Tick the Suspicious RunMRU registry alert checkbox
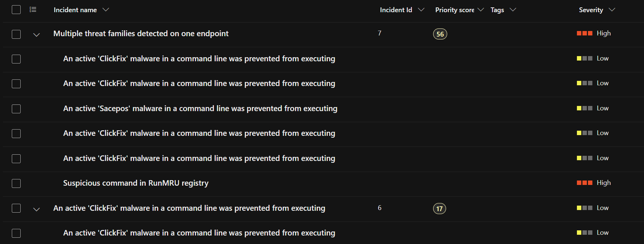The width and height of the screenshot is (644, 244). (x=16, y=183)
